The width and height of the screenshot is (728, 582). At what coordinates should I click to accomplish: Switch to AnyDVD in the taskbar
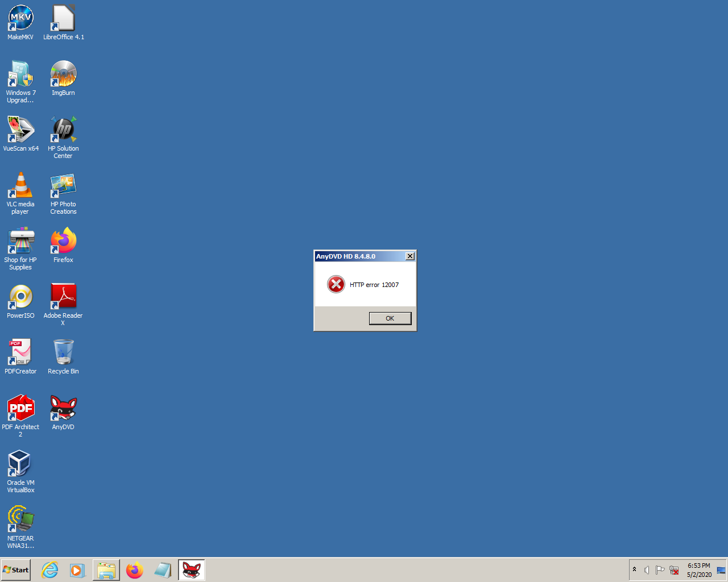[192, 570]
